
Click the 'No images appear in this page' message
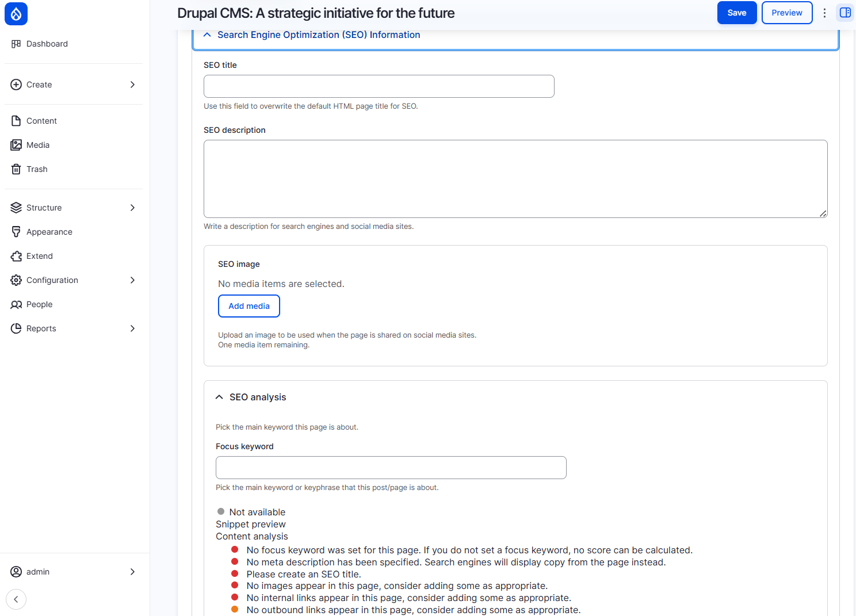pyautogui.click(x=397, y=586)
